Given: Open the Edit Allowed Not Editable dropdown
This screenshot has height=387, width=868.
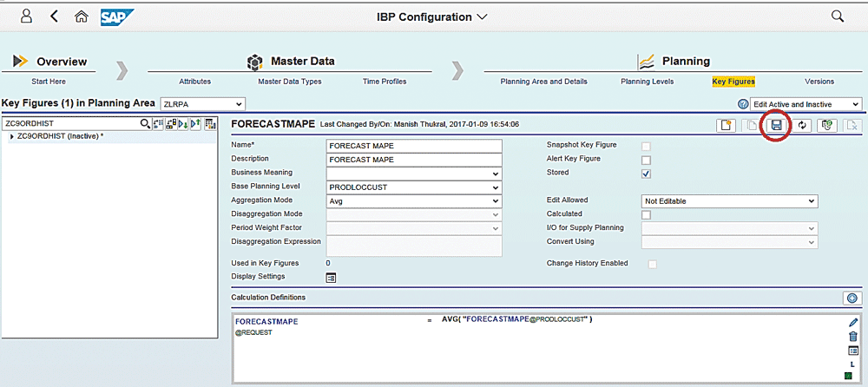Looking at the screenshot, I should 730,201.
